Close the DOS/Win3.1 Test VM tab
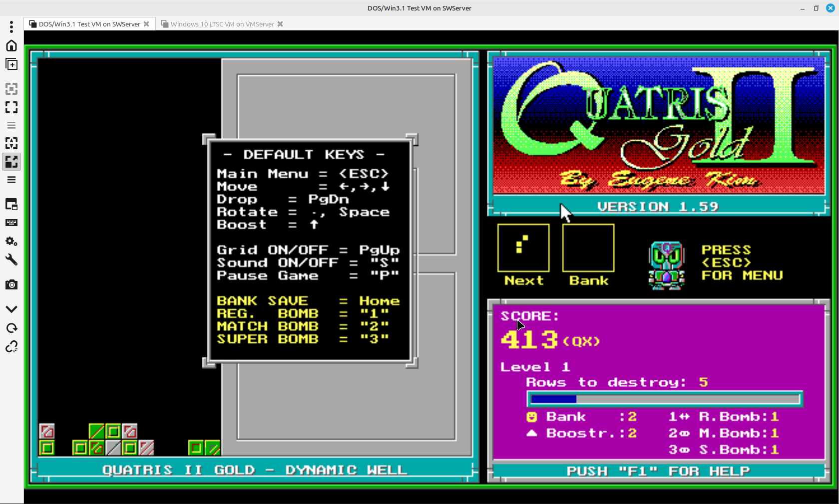 pos(146,24)
